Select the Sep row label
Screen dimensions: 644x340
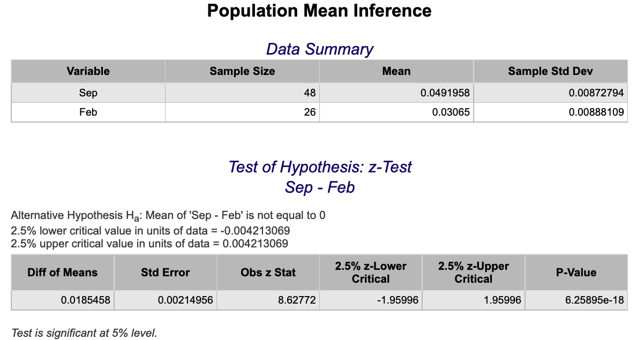[88, 93]
